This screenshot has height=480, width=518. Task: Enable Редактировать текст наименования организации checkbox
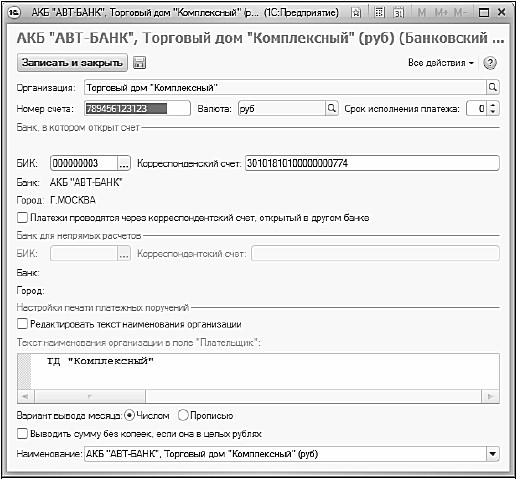coord(22,324)
